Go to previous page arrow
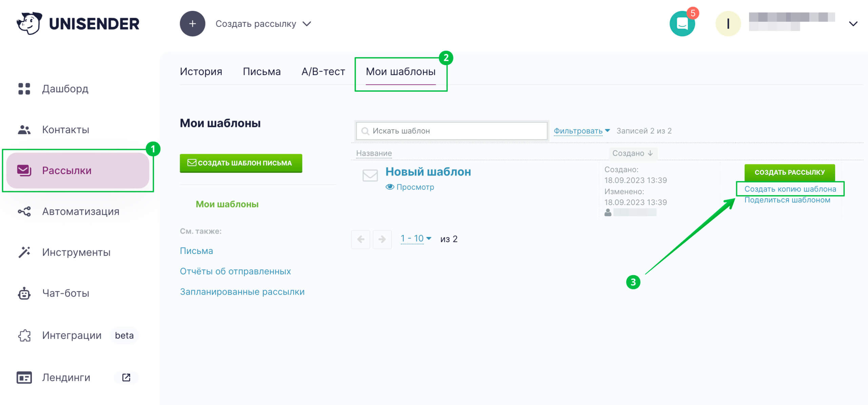868x405 pixels. coord(361,239)
